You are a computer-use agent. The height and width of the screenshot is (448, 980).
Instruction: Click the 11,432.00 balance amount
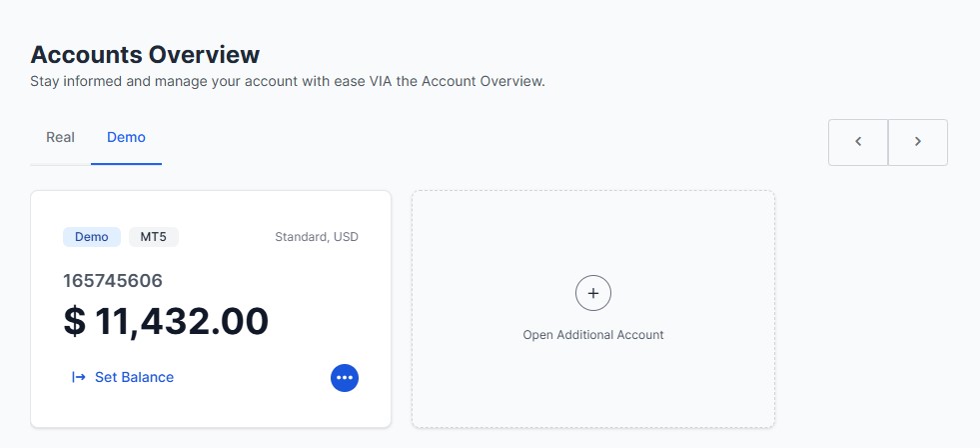point(182,322)
